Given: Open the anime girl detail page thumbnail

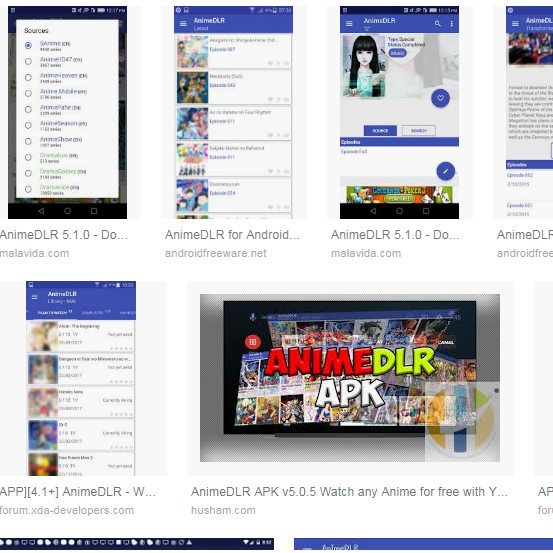Looking at the screenshot, I should (399, 112).
